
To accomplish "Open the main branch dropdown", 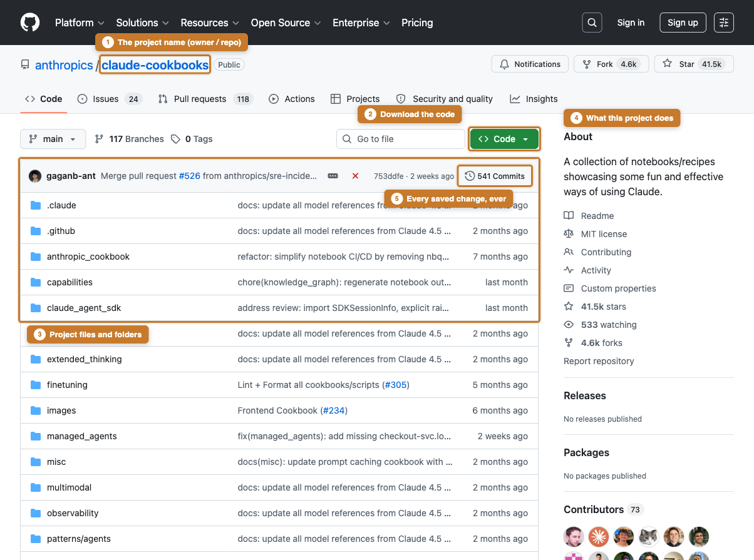I will click(x=53, y=139).
